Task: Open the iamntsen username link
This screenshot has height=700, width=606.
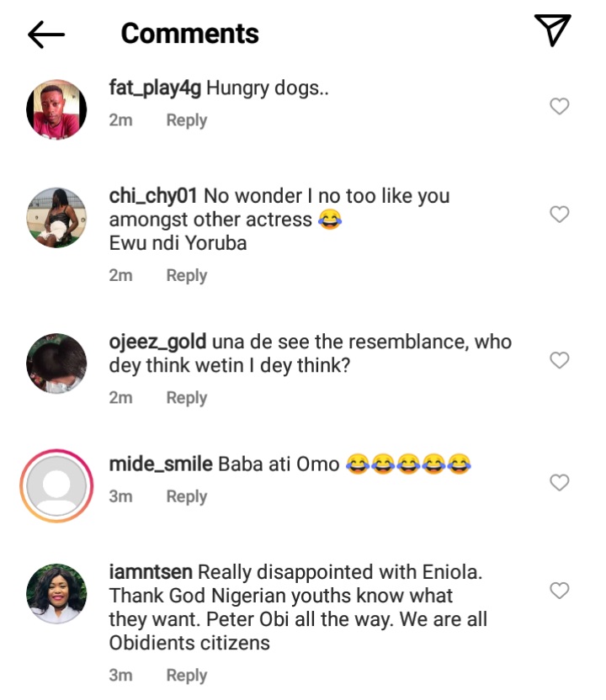Action: click(151, 572)
